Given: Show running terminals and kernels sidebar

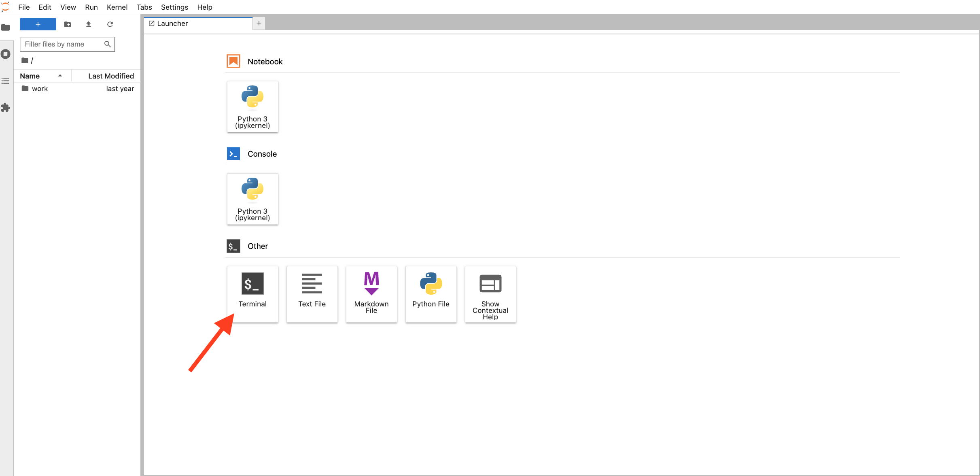Looking at the screenshot, I should click(x=6, y=54).
